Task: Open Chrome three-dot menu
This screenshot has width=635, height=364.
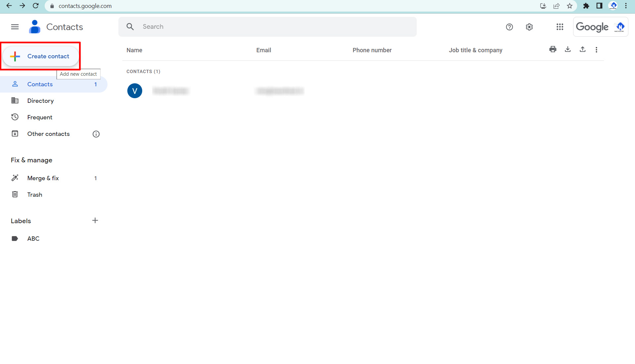Action: (x=626, y=6)
